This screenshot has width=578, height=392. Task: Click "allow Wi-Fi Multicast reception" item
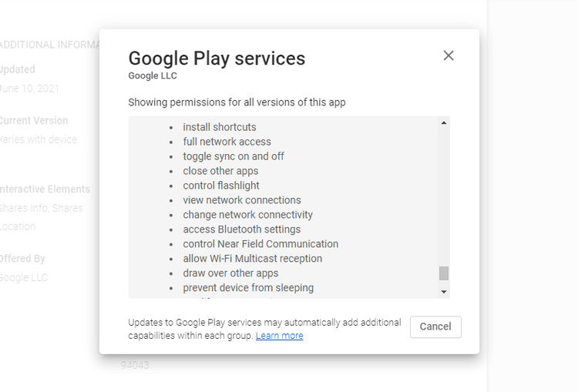[253, 259]
